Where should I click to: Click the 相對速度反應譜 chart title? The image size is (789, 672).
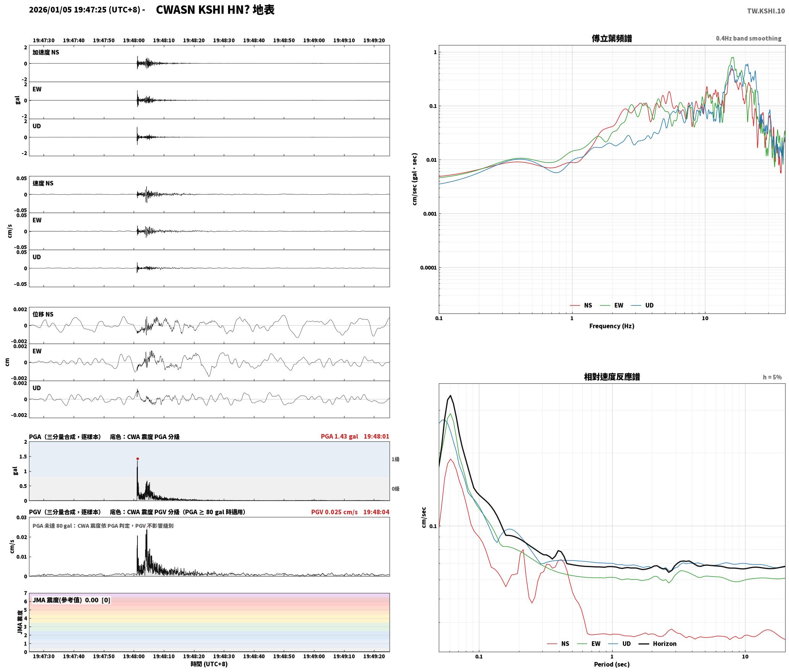(x=612, y=376)
